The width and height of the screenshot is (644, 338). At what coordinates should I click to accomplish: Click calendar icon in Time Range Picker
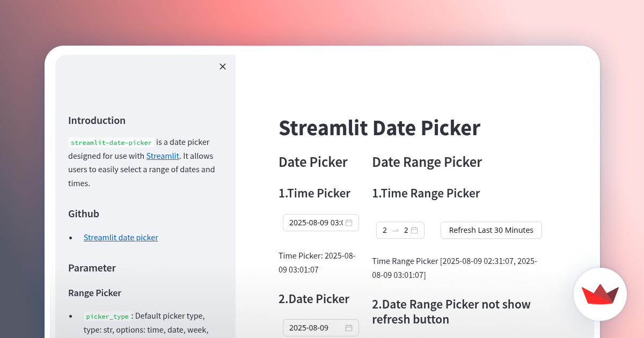(414, 230)
